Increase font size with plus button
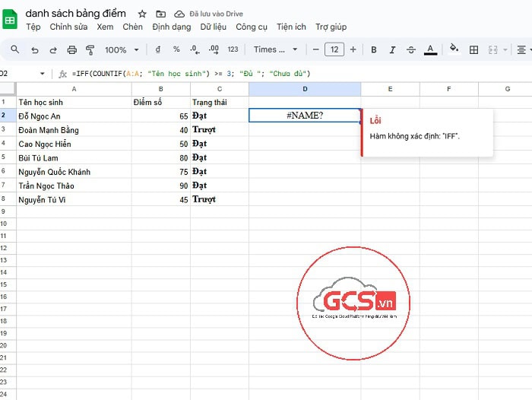Viewport: 532px width, 400px height. [352, 50]
